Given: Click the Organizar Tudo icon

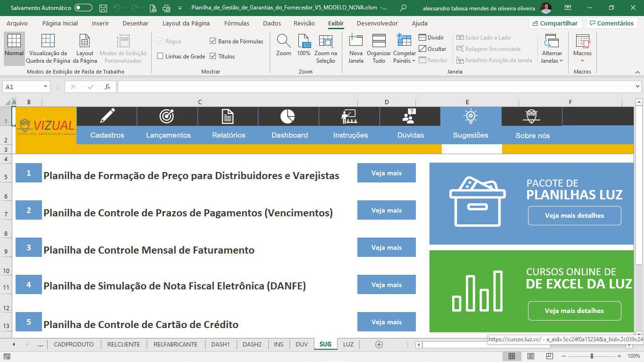Looking at the screenshot, I should (x=379, y=42).
